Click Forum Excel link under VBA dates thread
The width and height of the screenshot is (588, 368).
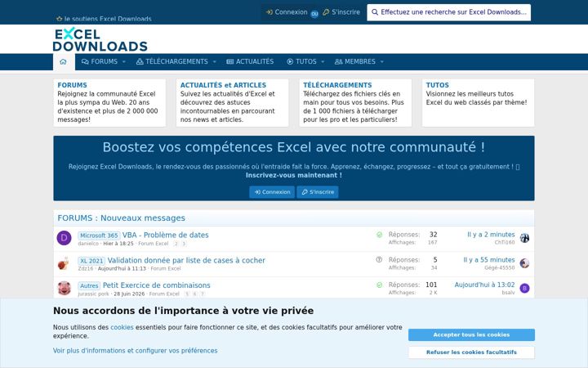pyautogui.click(x=153, y=244)
